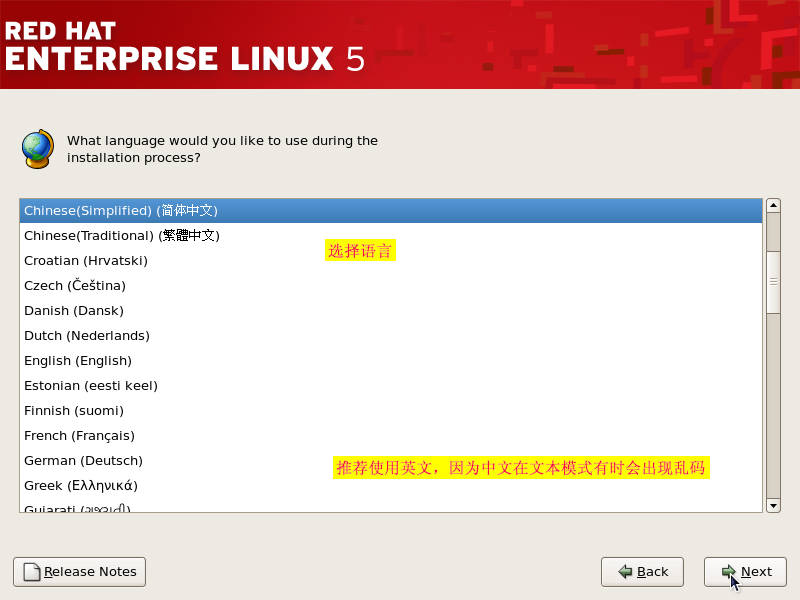The width and height of the screenshot is (800, 600).
Task: Click the document icon on Release Notes
Action: [32, 572]
